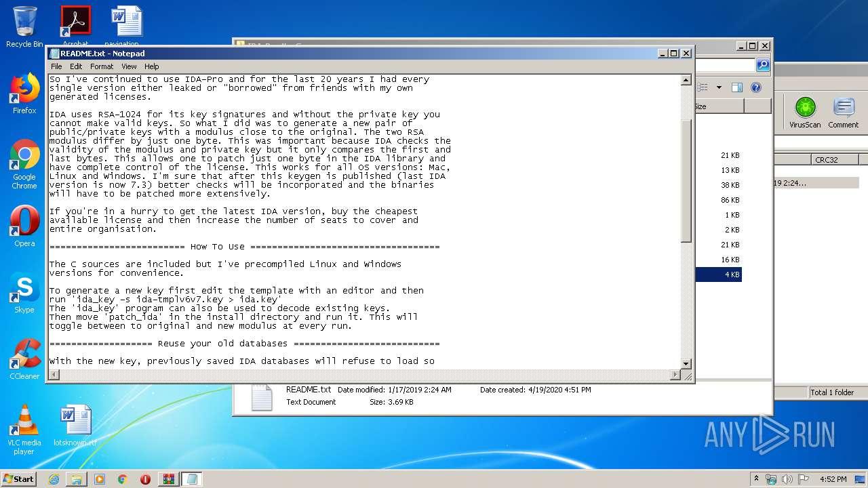Viewport: 868px width, 488px height.
Task: Click the README.txt name in the details pane
Action: coord(309,390)
